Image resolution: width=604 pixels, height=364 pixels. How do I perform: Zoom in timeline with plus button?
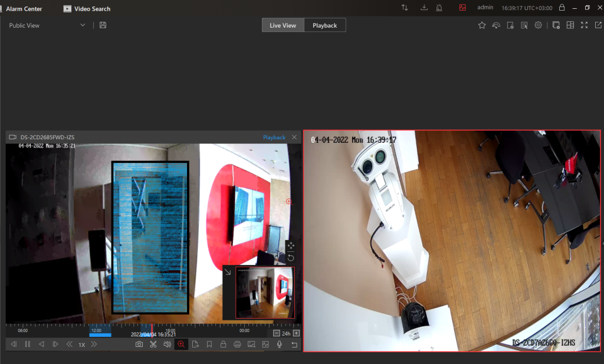[296, 333]
